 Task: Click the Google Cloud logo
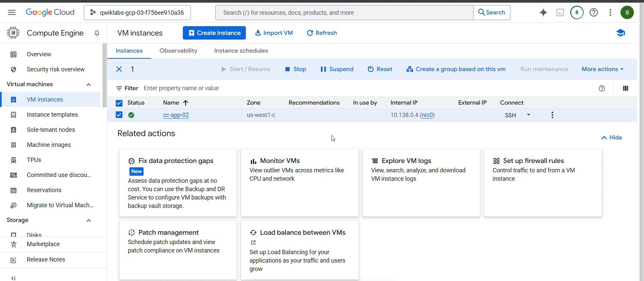tap(50, 12)
